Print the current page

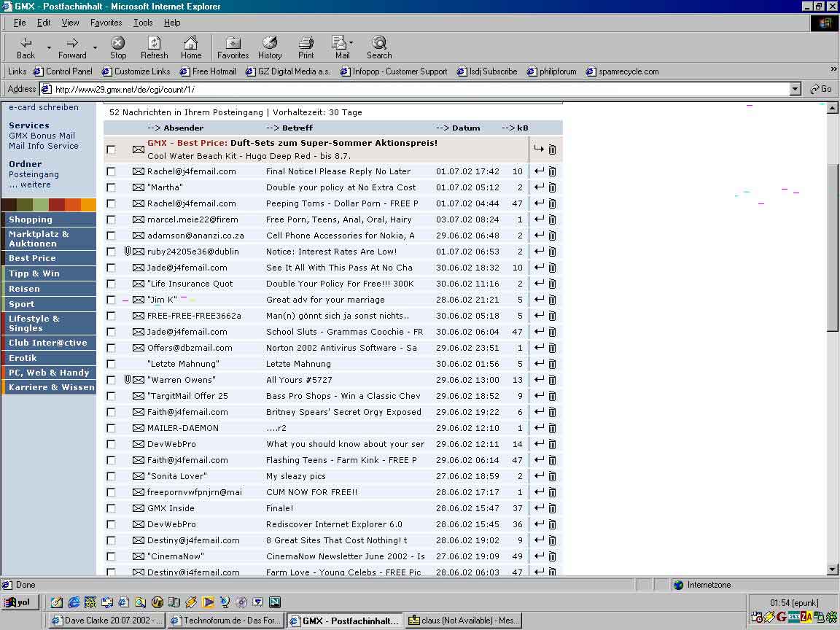[x=306, y=47]
